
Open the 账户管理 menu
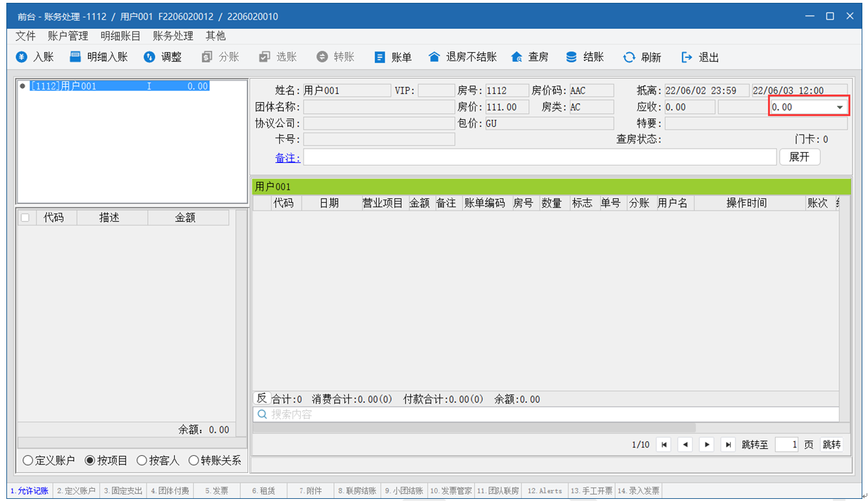click(68, 36)
